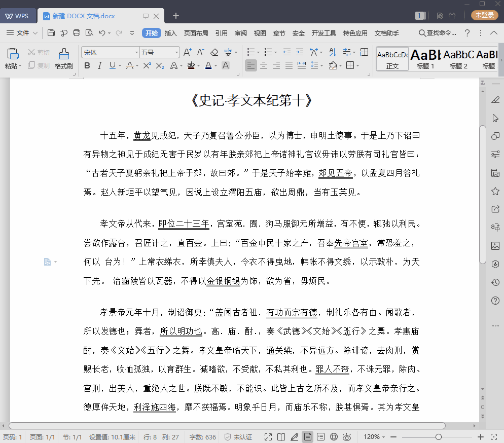
Task: Increase font size with A+ icon
Action: (x=188, y=52)
